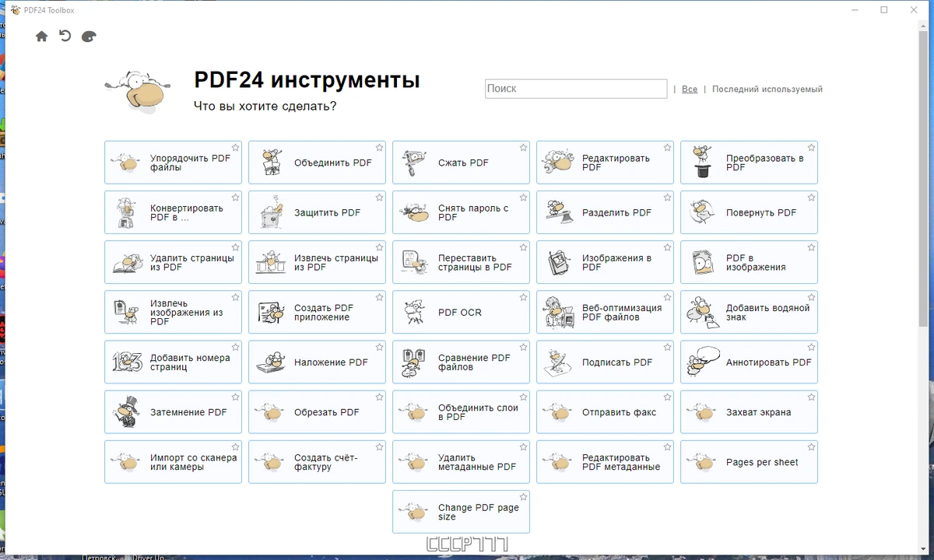Click the PDF24 sheep mascot logo
Viewport: 934px width, 560px height.
point(138,91)
